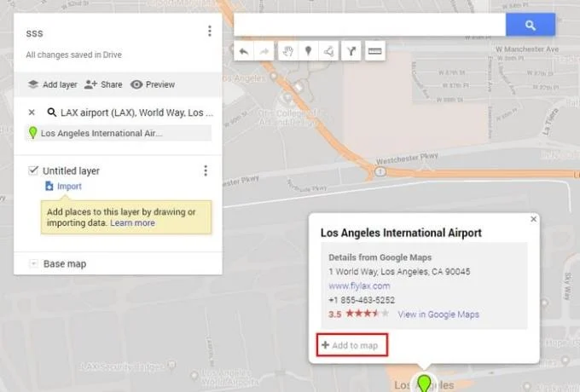Redo the last action
Screen dimensions: 580x392
point(264,51)
